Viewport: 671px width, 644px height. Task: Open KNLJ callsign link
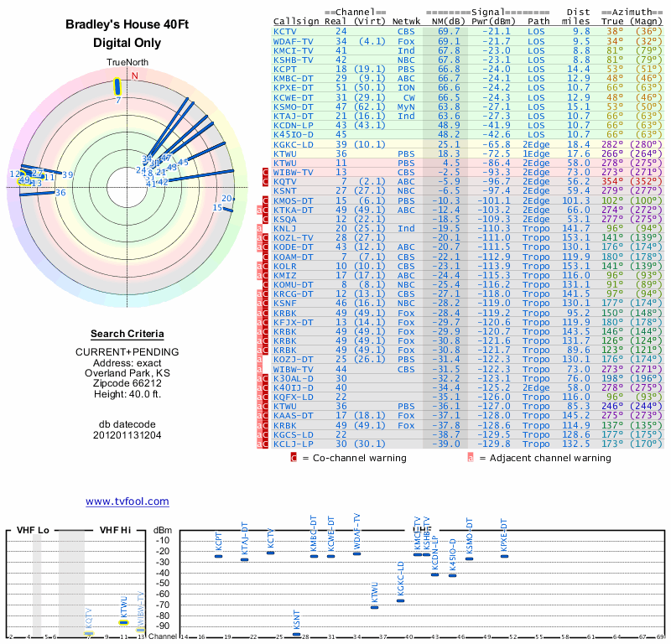pyautogui.click(x=285, y=228)
